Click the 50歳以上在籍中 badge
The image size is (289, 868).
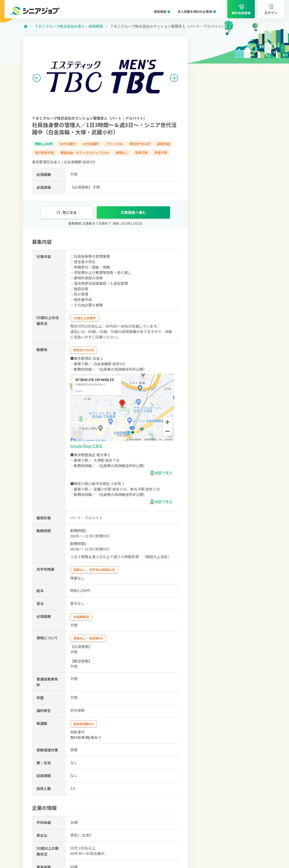tap(85, 318)
